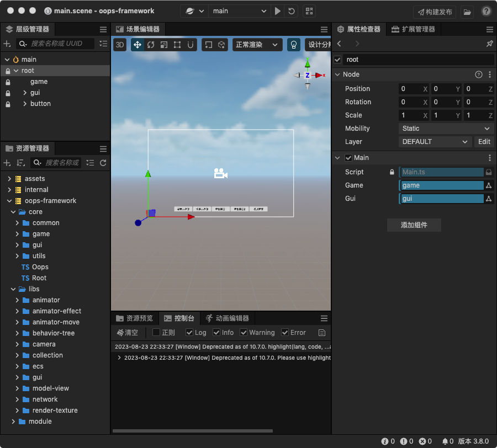
Task: Click the 添加组件 button in inspector
Action: pyautogui.click(x=414, y=225)
